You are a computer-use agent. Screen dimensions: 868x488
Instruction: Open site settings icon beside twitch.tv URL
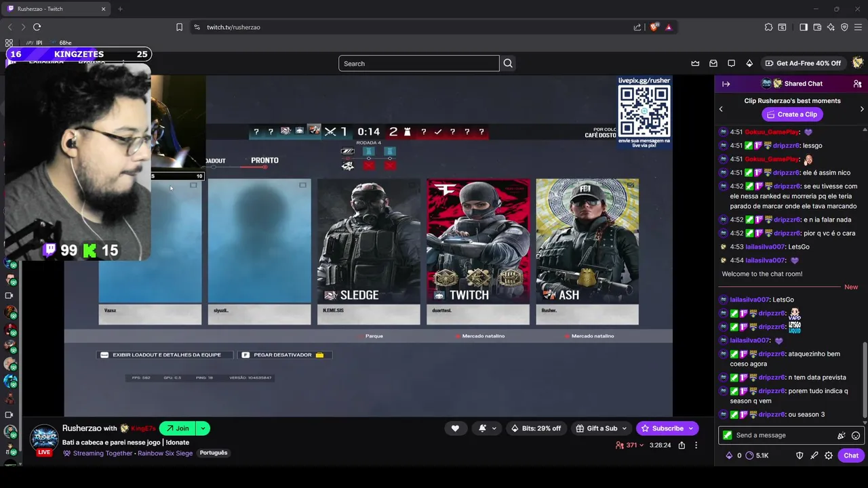[197, 27]
